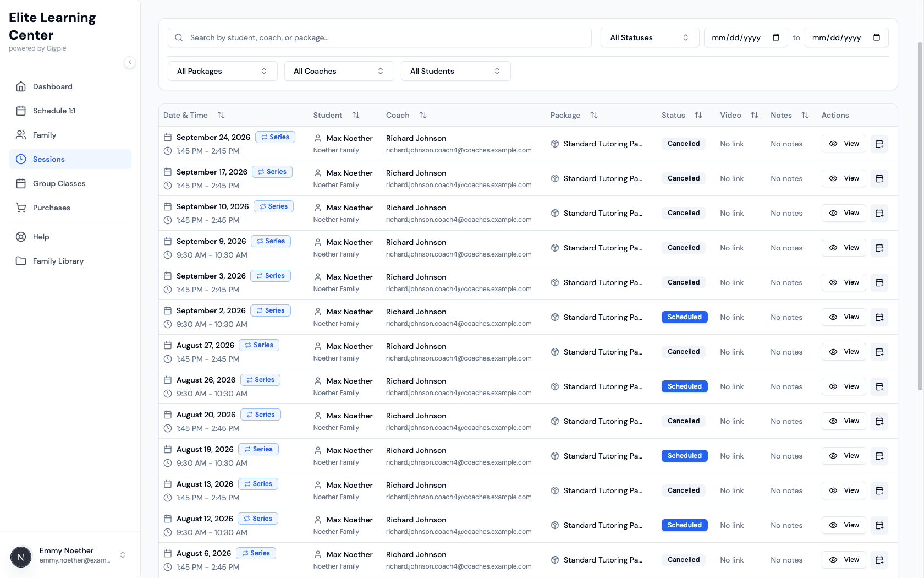Click the Series badge for September 17
This screenshot has width=924, height=578.
pyautogui.click(x=272, y=172)
